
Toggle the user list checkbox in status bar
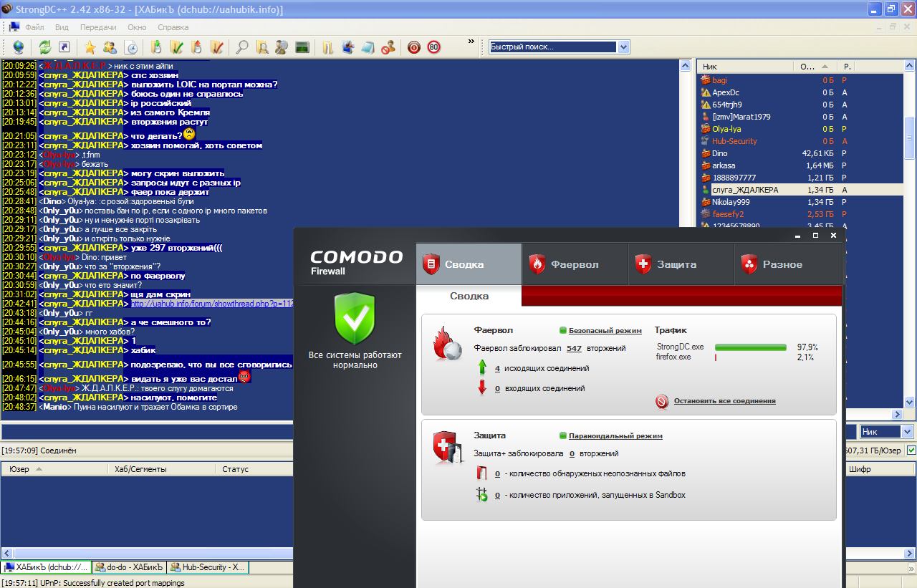911,450
